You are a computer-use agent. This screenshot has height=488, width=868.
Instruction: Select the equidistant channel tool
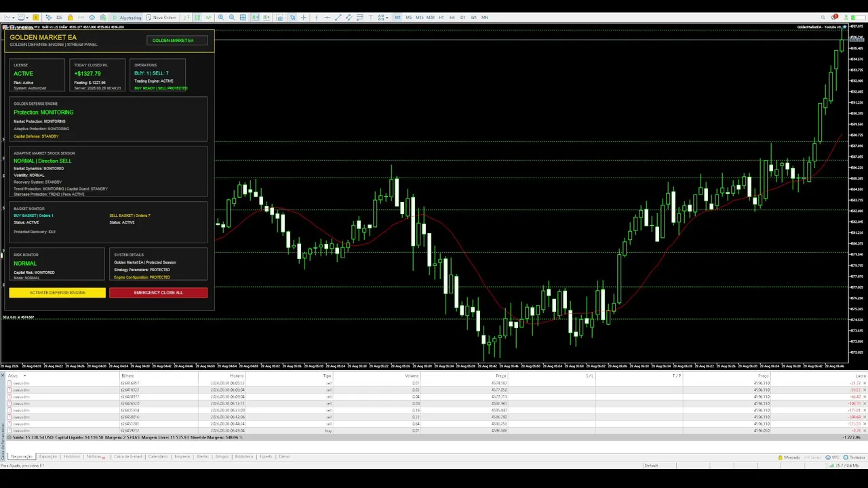[349, 17]
